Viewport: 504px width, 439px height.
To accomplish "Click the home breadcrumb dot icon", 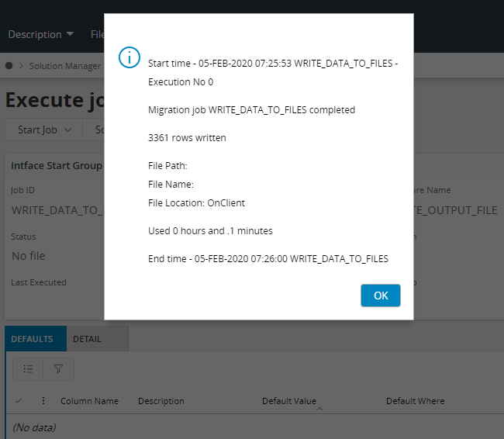I will point(9,66).
